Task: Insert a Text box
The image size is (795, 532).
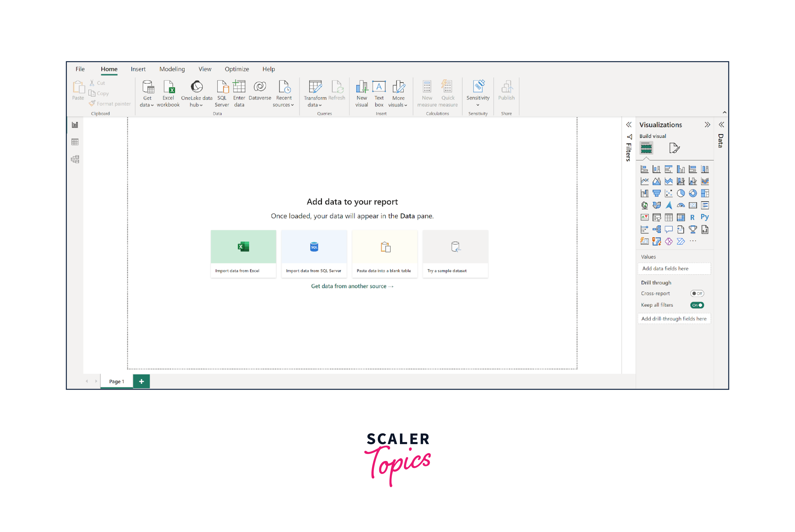Action: pyautogui.click(x=379, y=87)
